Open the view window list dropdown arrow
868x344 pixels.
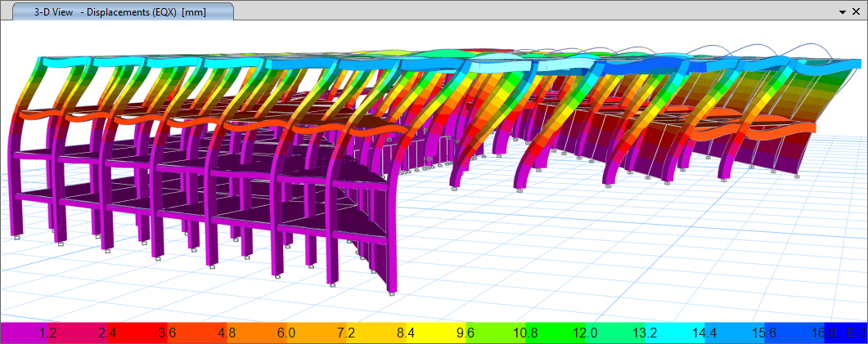[843, 12]
